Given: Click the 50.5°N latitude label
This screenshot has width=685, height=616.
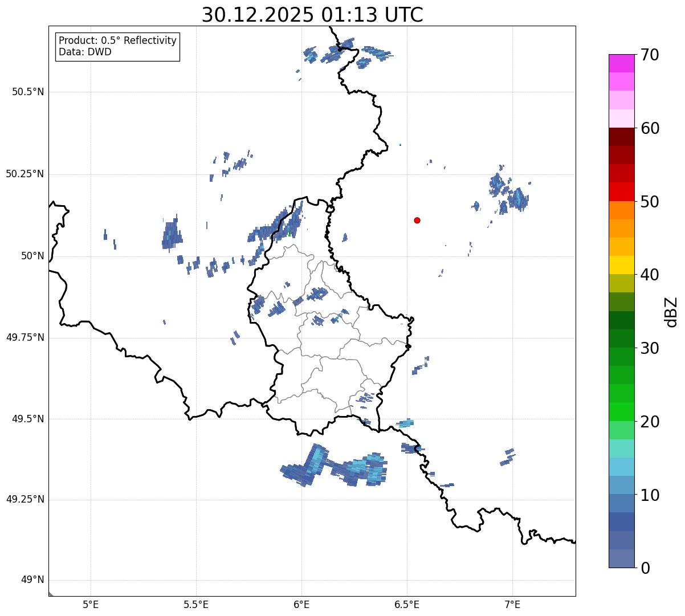Looking at the screenshot, I should click(28, 92).
